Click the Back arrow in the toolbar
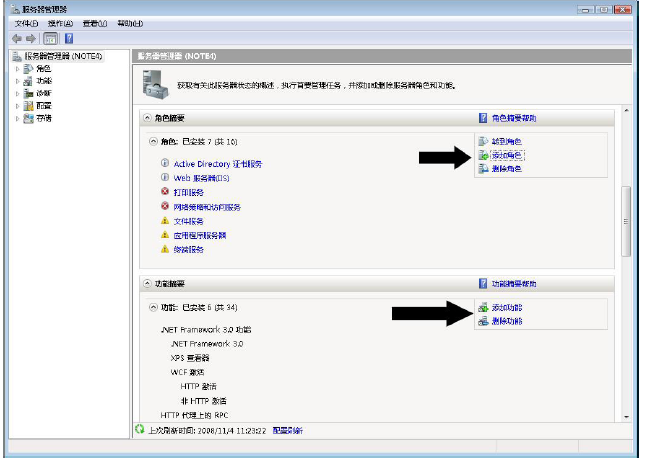This screenshot has width=653, height=468. [17, 39]
